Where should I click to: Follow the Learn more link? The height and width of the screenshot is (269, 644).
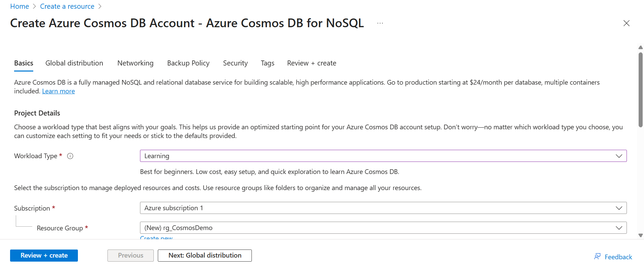point(58,91)
